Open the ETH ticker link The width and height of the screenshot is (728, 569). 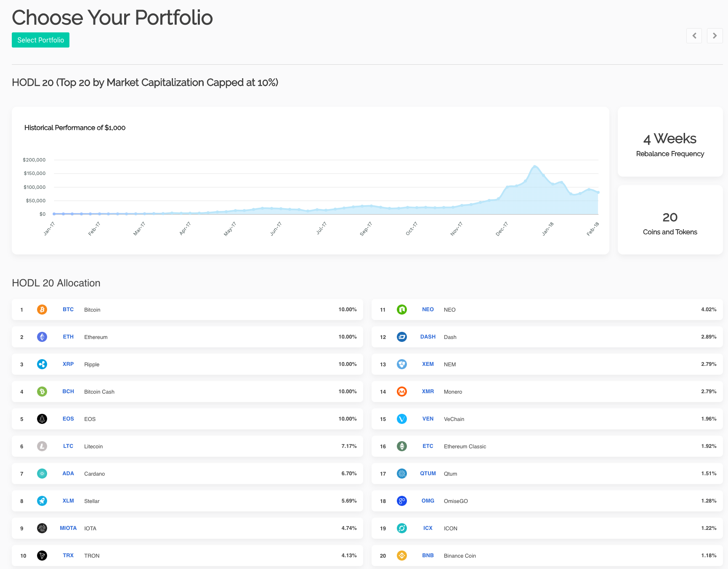pos(68,337)
